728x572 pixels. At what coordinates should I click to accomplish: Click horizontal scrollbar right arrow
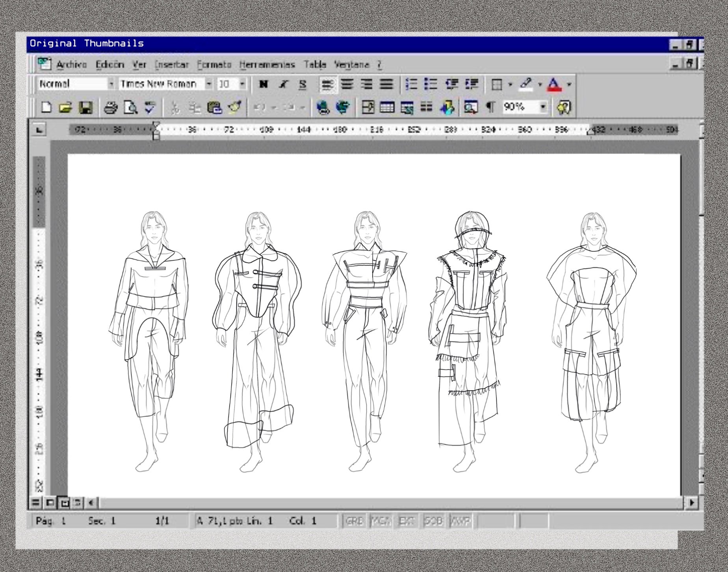tap(691, 503)
